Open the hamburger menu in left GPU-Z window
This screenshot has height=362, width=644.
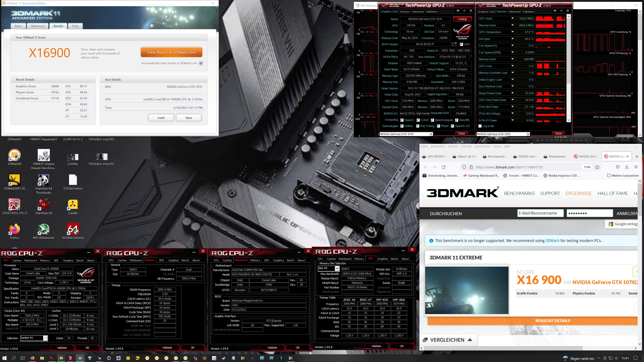(471, 11)
